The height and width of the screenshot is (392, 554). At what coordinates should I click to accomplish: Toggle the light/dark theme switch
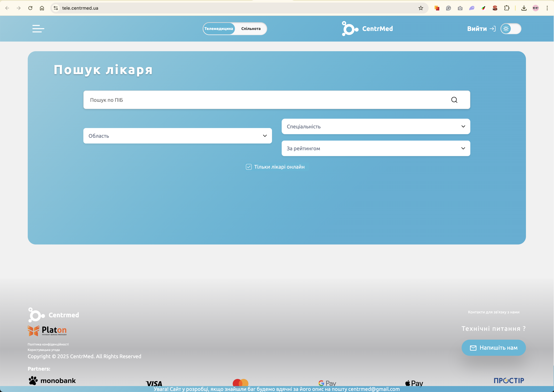coord(511,29)
